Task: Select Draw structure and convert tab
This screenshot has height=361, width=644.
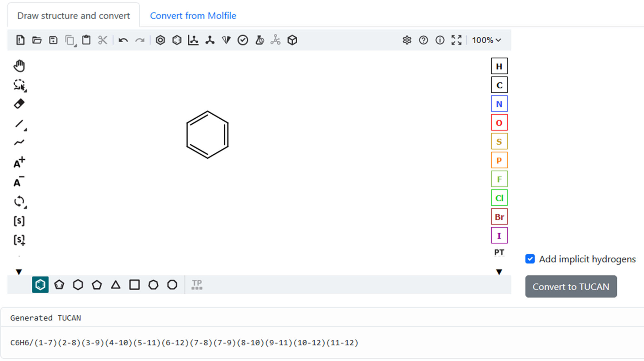Action: (x=73, y=16)
